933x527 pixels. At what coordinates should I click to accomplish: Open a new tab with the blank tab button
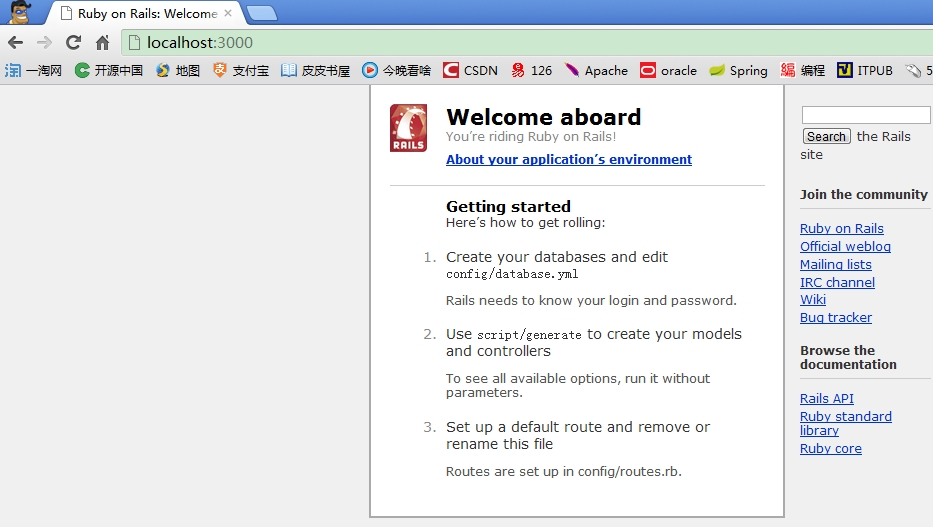[x=262, y=13]
